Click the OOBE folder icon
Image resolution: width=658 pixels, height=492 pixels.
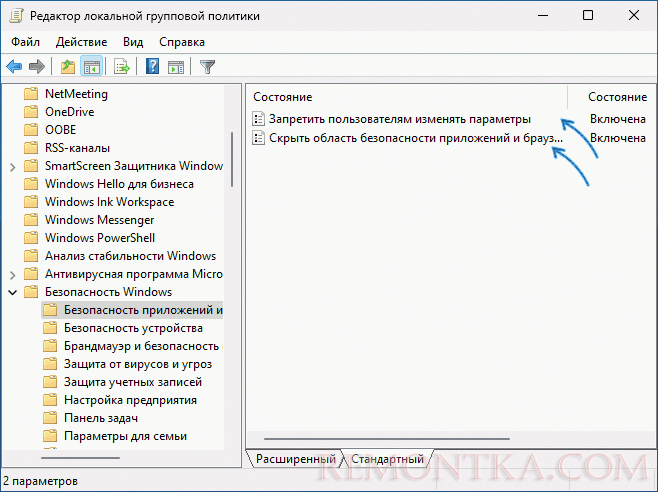point(31,130)
